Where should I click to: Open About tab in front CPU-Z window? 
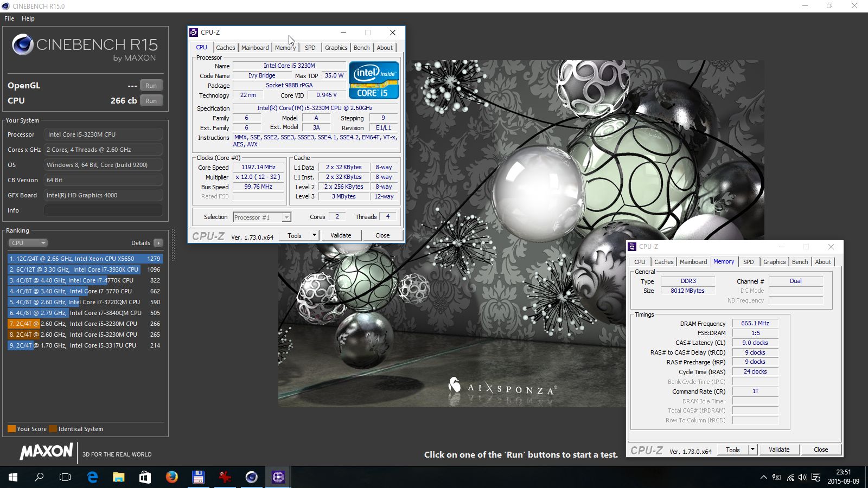(x=385, y=48)
